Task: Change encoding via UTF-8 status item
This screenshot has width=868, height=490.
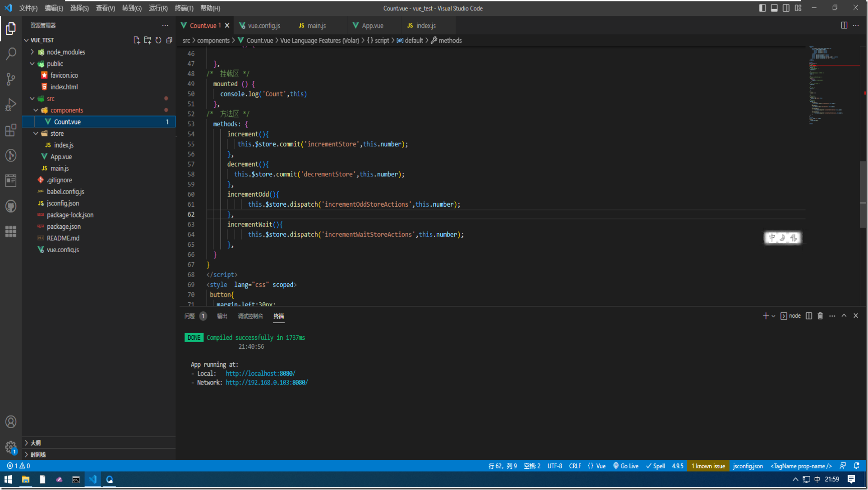Action: click(x=555, y=466)
